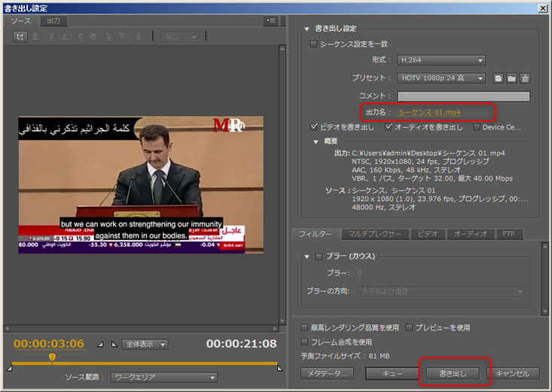Viewport: 552px width, 392px height.
Task: Click the orange work area timeline bar
Action: pyautogui.click(x=145, y=363)
